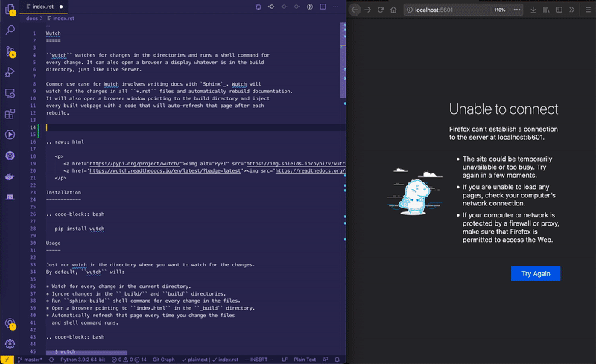Close the unsaved index.rst tab via the dot
Viewport: 596px width, 364px height.
coord(61,7)
